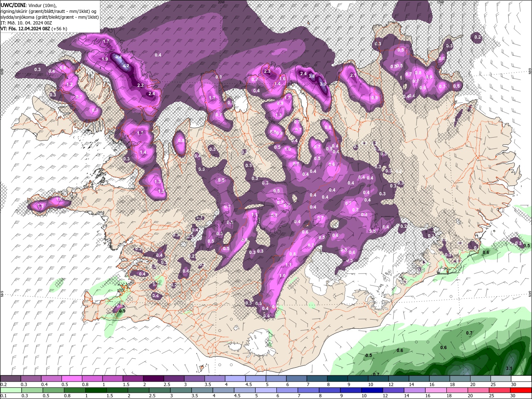Click the whitish snow legend swatch at 25
Image resolution: width=532 pixels, height=399 pixels.
pos(501,379)
